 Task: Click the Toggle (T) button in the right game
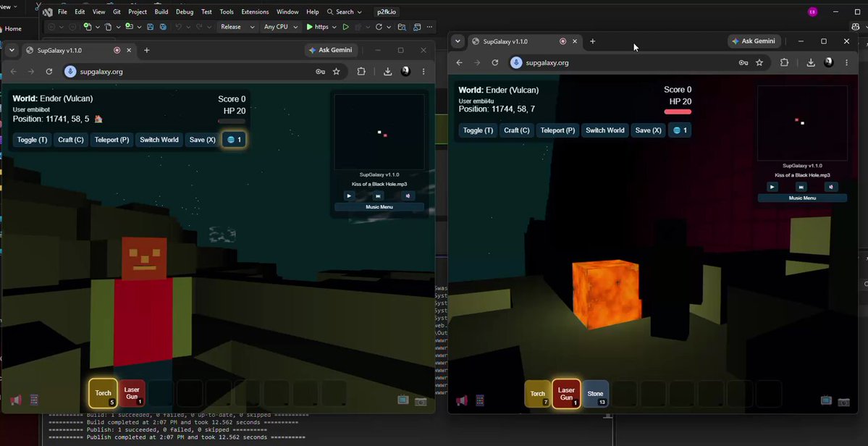tap(478, 130)
